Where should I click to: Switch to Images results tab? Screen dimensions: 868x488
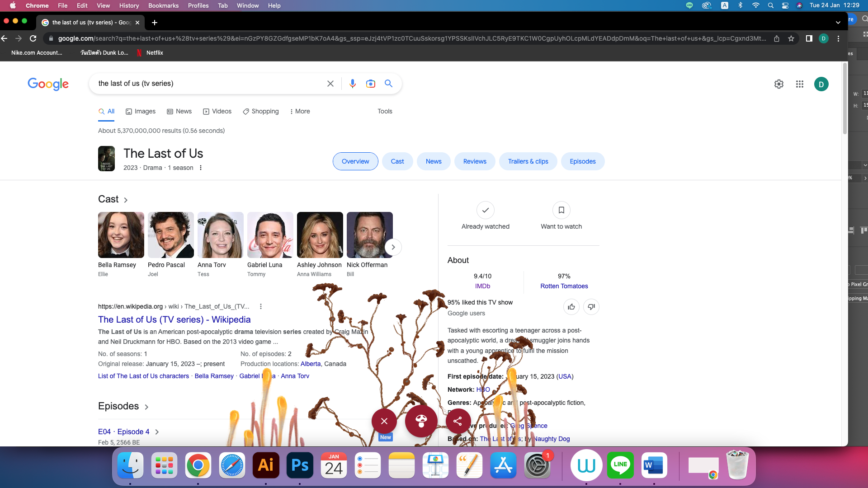coord(141,112)
